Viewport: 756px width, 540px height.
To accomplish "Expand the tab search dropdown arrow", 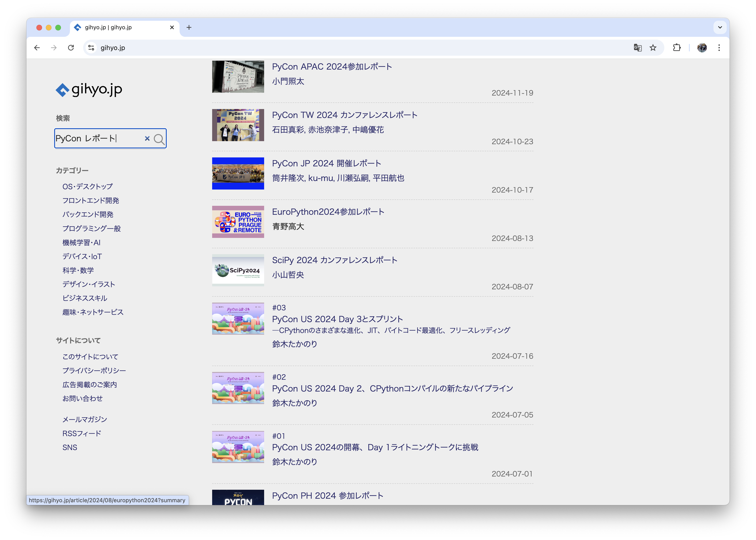I will [720, 27].
